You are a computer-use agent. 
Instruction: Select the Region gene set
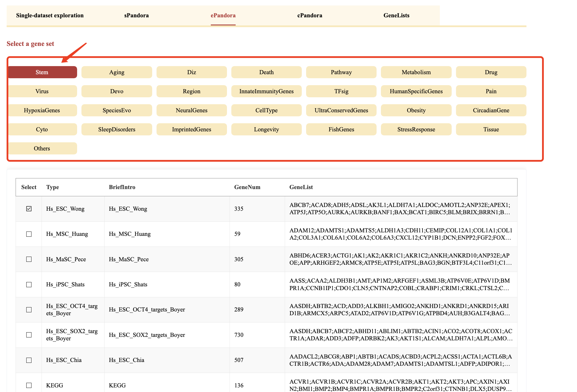191,91
